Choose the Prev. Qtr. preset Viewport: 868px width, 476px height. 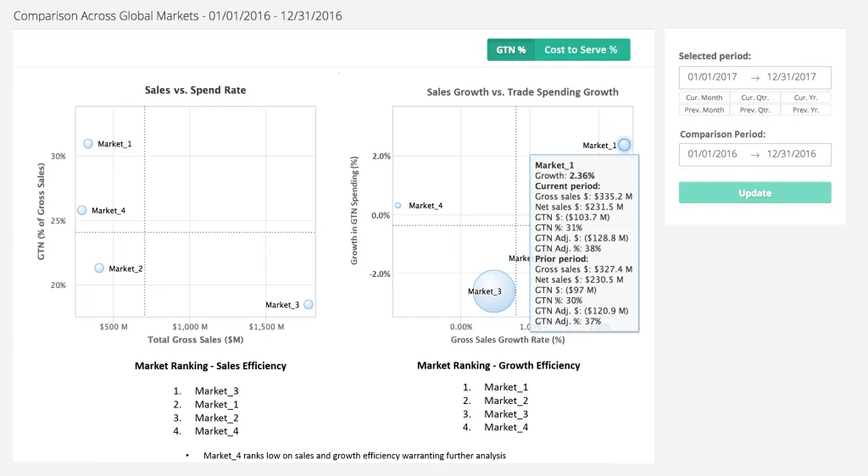point(754,110)
